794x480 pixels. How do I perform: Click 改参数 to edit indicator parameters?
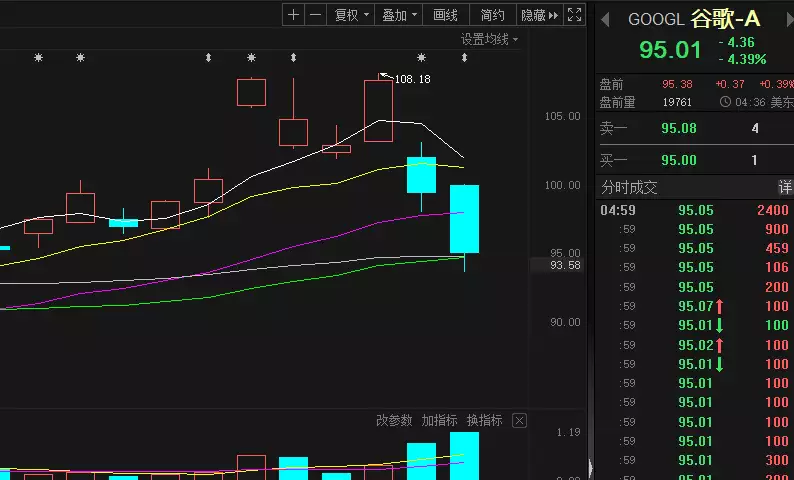pyautogui.click(x=394, y=421)
